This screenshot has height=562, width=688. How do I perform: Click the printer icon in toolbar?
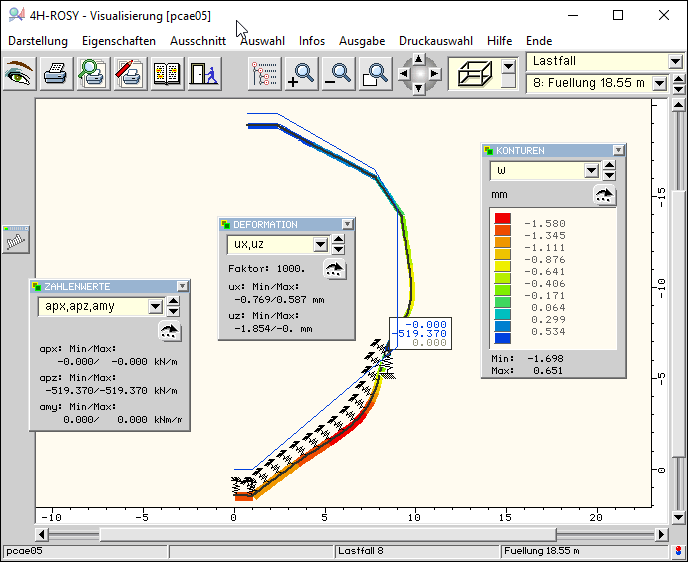pyautogui.click(x=56, y=74)
